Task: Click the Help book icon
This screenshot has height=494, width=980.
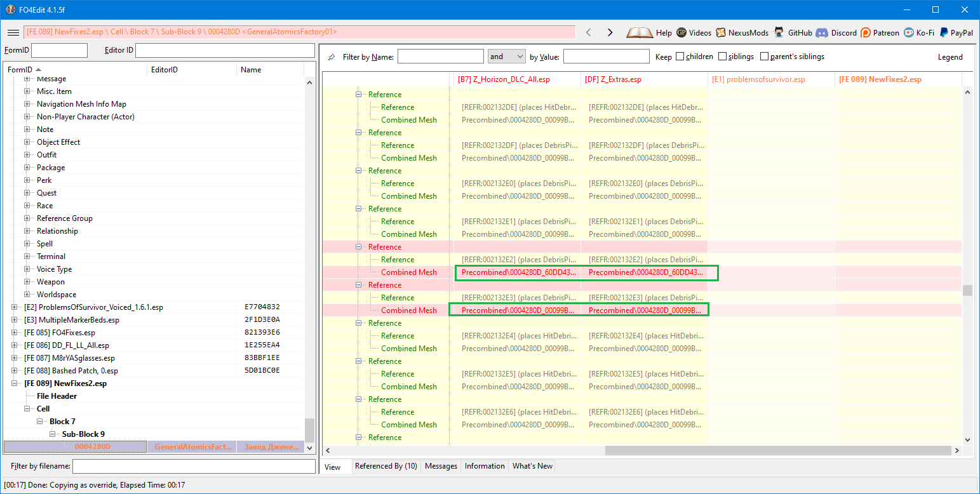Action: [639, 32]
